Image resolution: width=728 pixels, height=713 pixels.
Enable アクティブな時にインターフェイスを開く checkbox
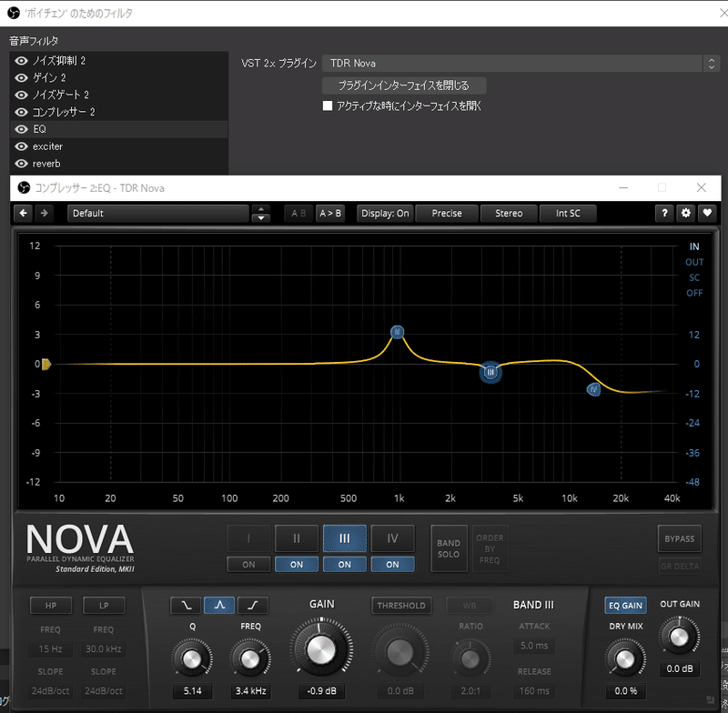point(328,105)
